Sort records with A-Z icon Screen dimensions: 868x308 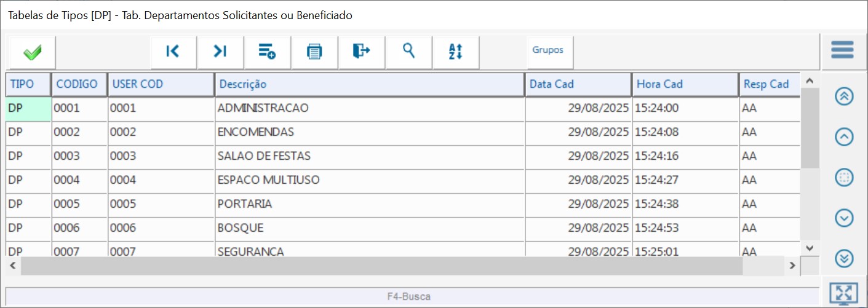[x=455, y=52]
